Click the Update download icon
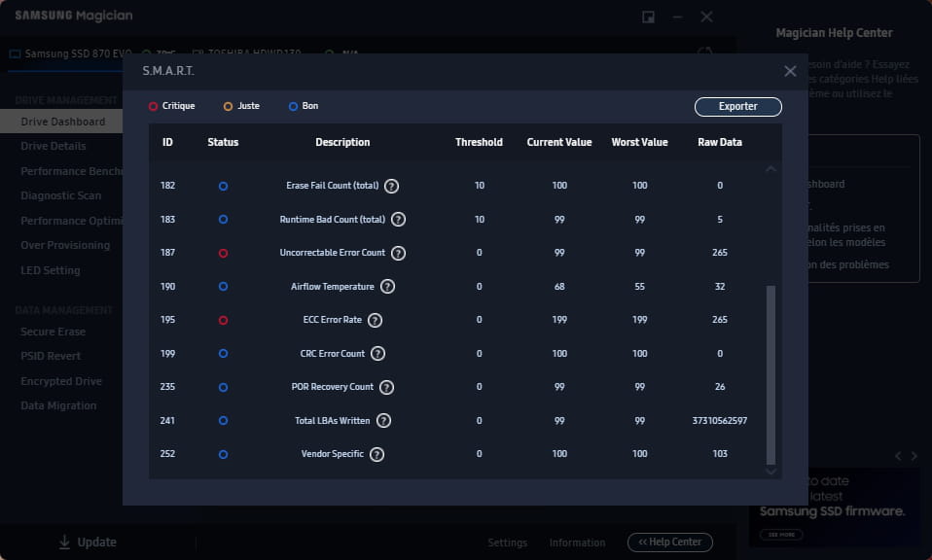932x560 pixels. 64,542
